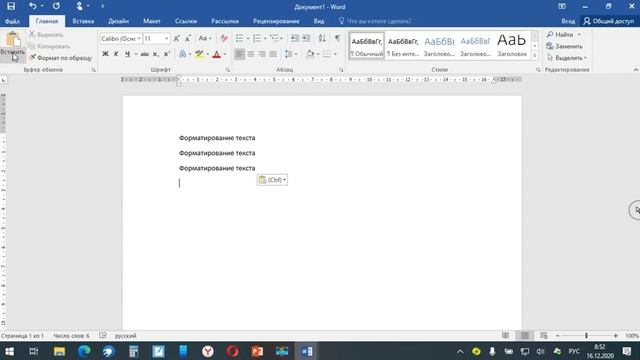640x360 pixels.
Task: Copy selection with Копировать
Action: coord(49,46)
